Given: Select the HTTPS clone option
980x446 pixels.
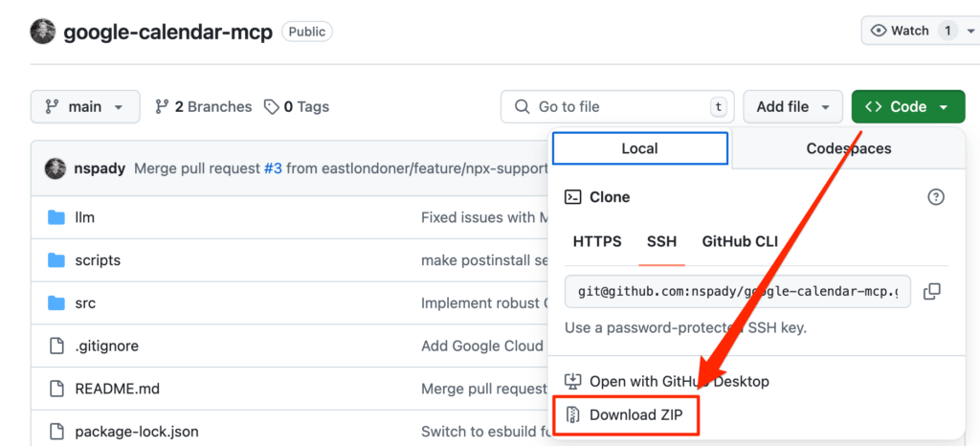Looking at the screenshot, I should 597,241.
